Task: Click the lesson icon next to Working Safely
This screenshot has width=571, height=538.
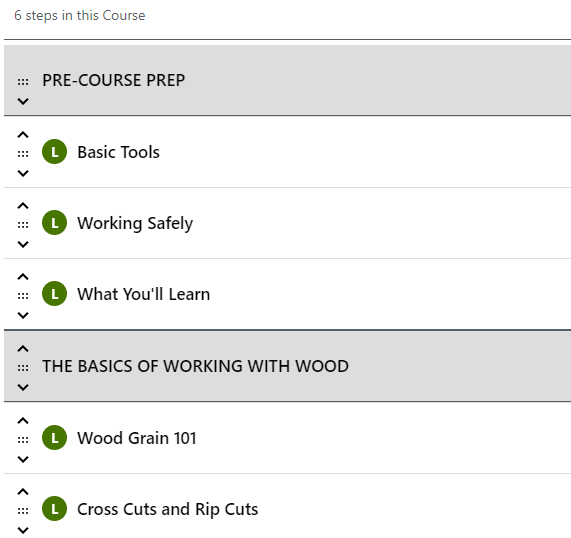Action: click(x=54, y=223)
